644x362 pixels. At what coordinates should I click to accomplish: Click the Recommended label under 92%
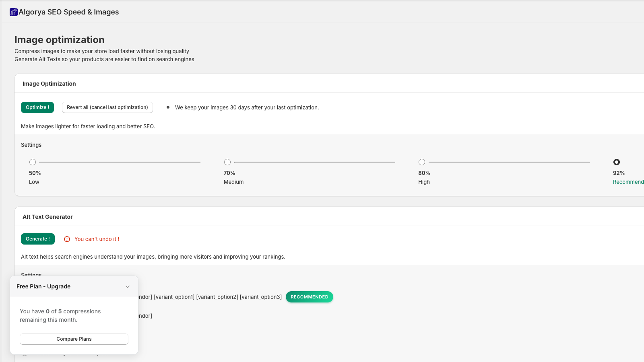tap(628, 182)
